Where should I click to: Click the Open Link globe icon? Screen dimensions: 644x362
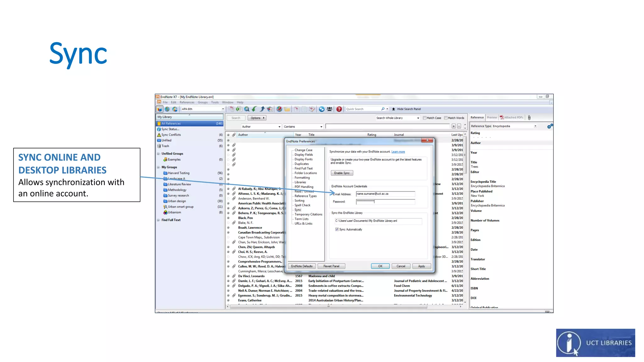coord(279,109)
